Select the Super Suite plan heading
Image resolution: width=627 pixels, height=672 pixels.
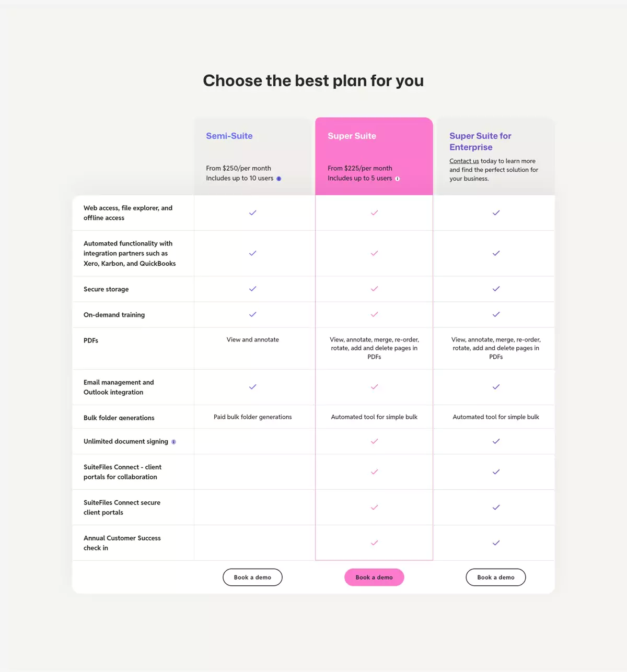point(352,136)
